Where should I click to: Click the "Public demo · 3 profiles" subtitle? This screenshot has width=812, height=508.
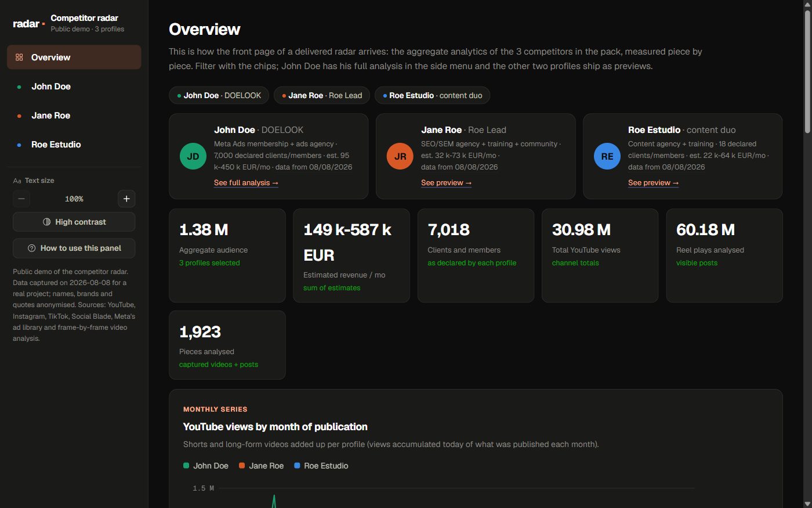[x=87, y=29]
